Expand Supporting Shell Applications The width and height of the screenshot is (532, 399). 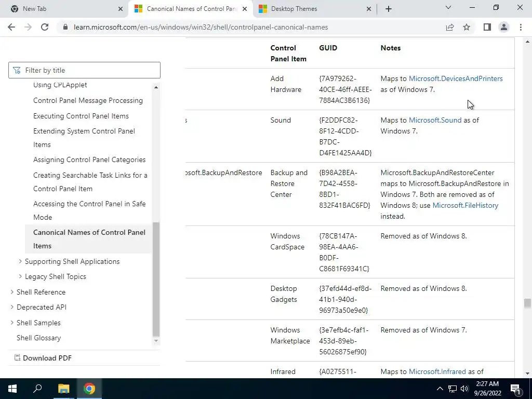pyautogui.click(x=20, y=261)
